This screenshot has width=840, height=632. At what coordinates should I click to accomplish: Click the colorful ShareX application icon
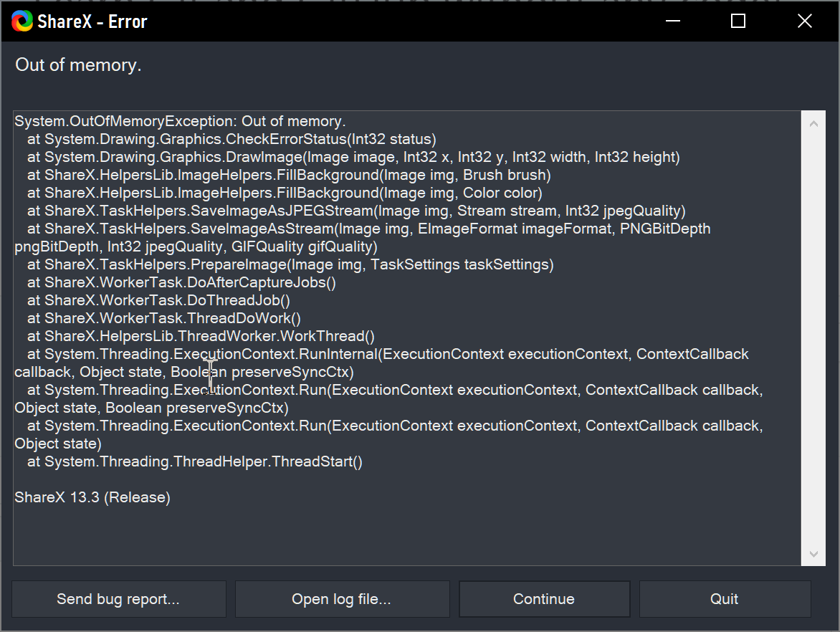point(22,21)
